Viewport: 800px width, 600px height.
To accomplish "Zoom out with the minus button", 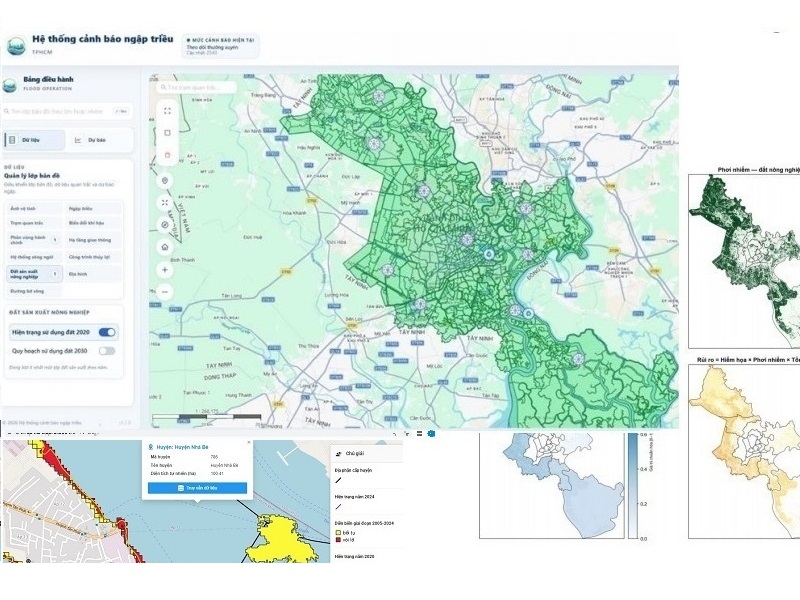I will point(165,292).
